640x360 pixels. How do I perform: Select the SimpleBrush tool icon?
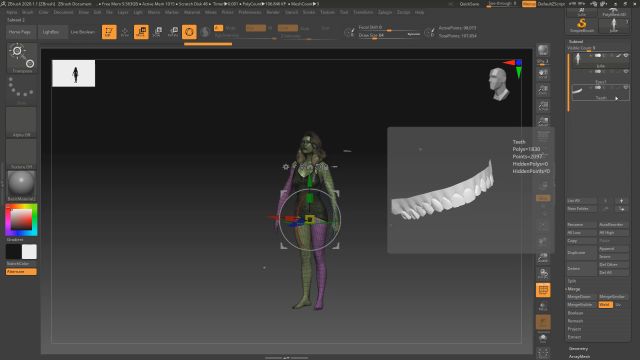click(582, 25)
